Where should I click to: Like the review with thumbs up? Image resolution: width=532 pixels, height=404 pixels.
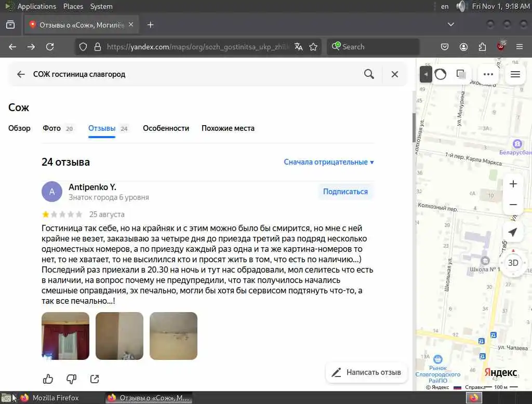pyautogui.click(x=48, y=379)
